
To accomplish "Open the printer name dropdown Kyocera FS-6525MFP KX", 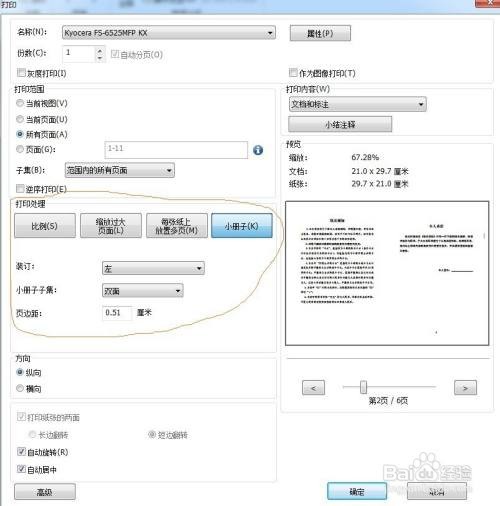I will [x=169, y=33].
